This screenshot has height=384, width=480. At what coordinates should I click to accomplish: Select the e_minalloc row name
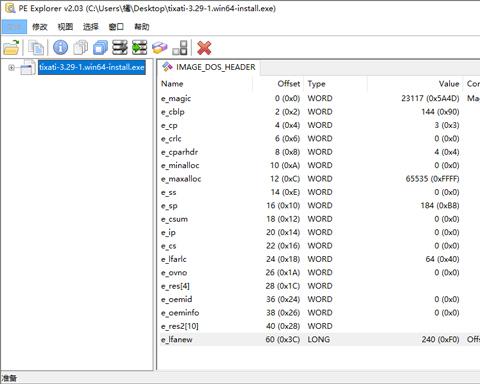[180, 165]
